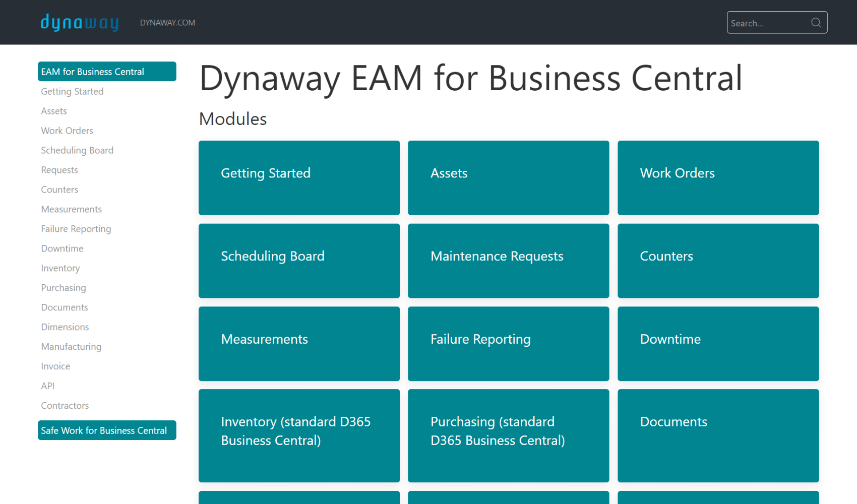Open the Downtime module tile
857x504 pixels.
click(x=718, y=344)
